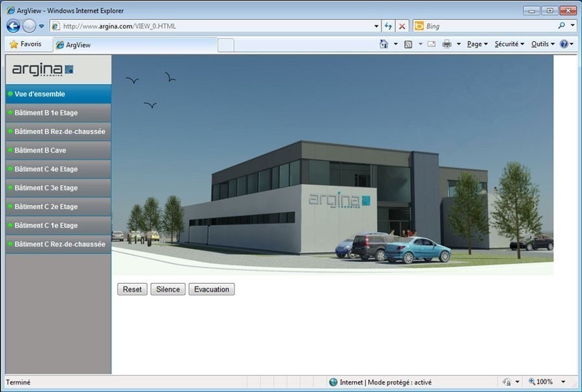The width and height of the screenshot is (582, 392).
Task: Click the status bar security lock icon
Action: coord(506,382)
